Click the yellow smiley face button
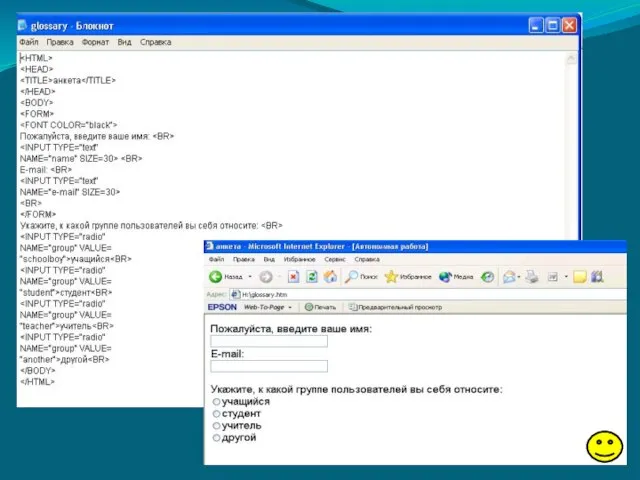640x480 pixels. [x=604, y=447]
